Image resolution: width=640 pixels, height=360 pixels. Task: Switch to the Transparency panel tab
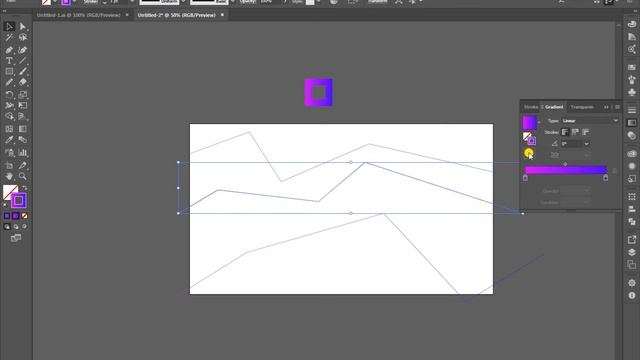(x=582, y=107)
